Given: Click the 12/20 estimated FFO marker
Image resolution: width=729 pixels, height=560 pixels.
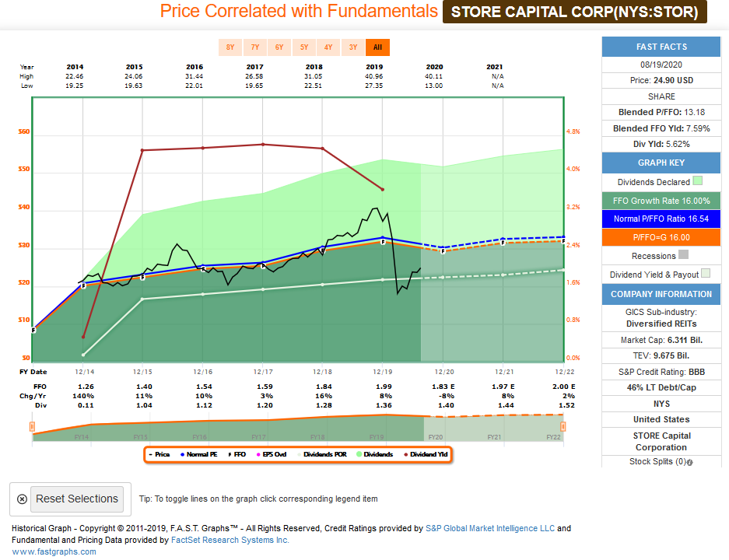Looking at the screenshot, I should (443, 251).
